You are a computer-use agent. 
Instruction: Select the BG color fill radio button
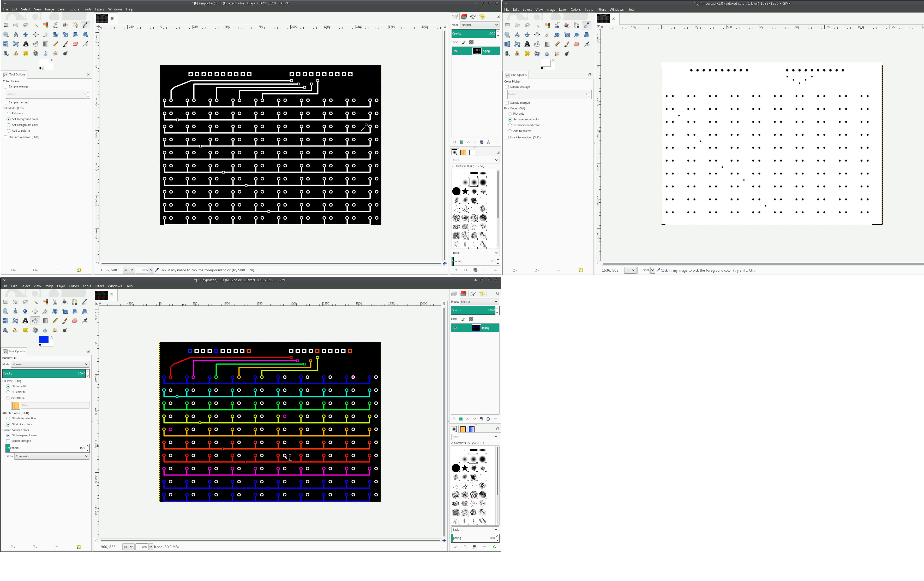click(8, 392)
